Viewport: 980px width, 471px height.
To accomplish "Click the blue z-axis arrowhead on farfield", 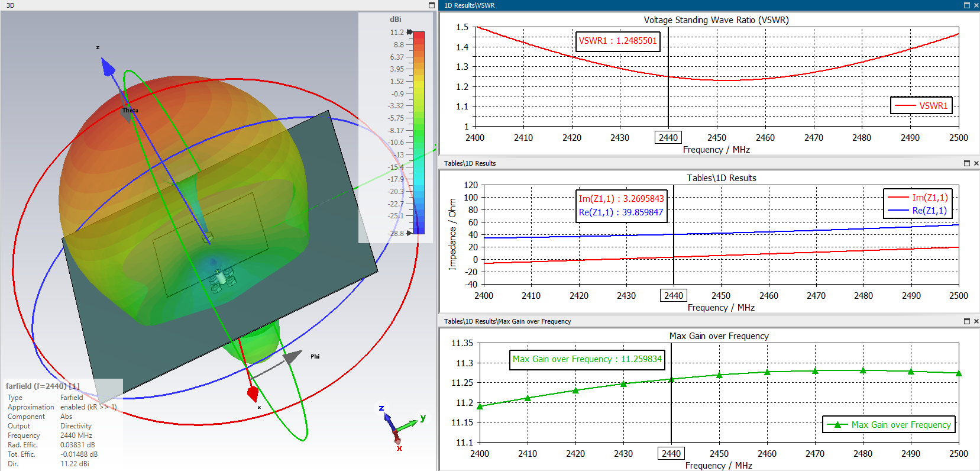I will pyautogui.click(x=108, y=67).
